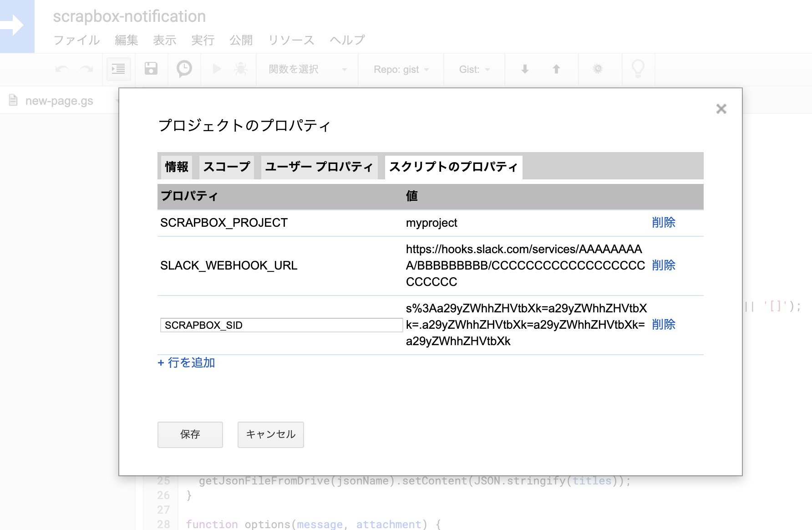Click the SCRAPBOX_SID property name input field

tap(281, 325)
